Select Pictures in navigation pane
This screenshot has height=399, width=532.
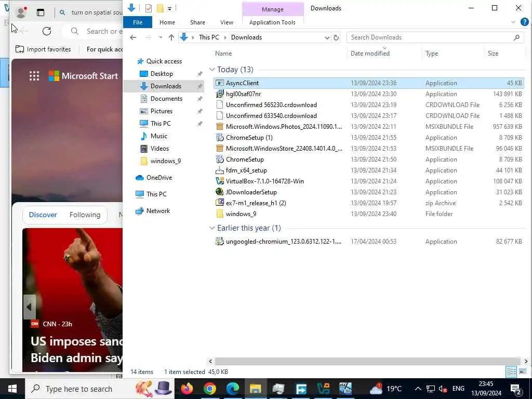point(162,111)
